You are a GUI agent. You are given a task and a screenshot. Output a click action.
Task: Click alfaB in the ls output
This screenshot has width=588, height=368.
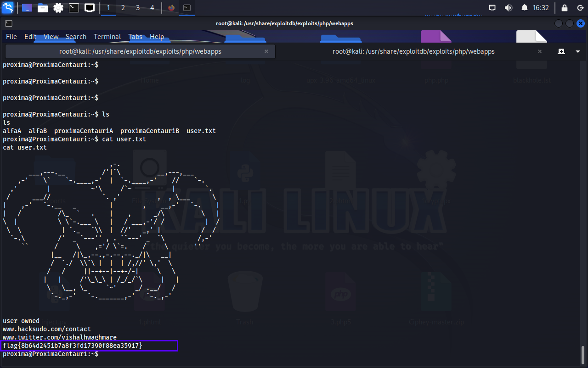(38, 131)
